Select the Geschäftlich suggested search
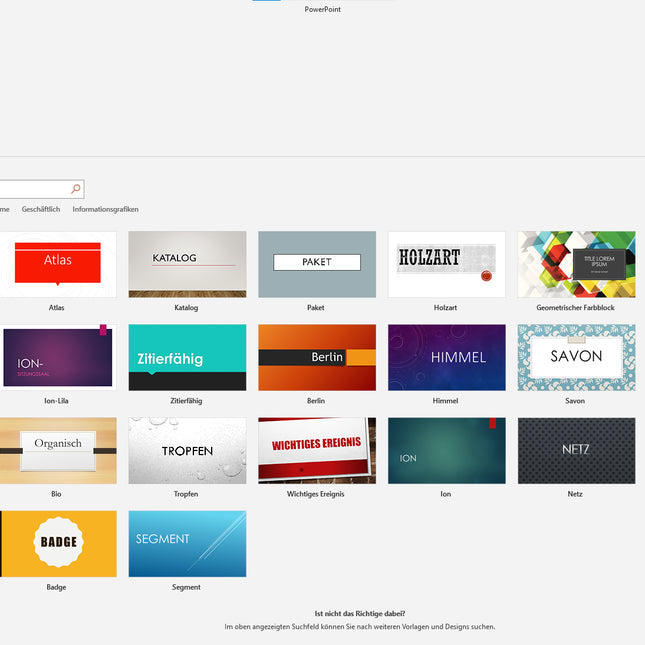 tap(41, 209)
